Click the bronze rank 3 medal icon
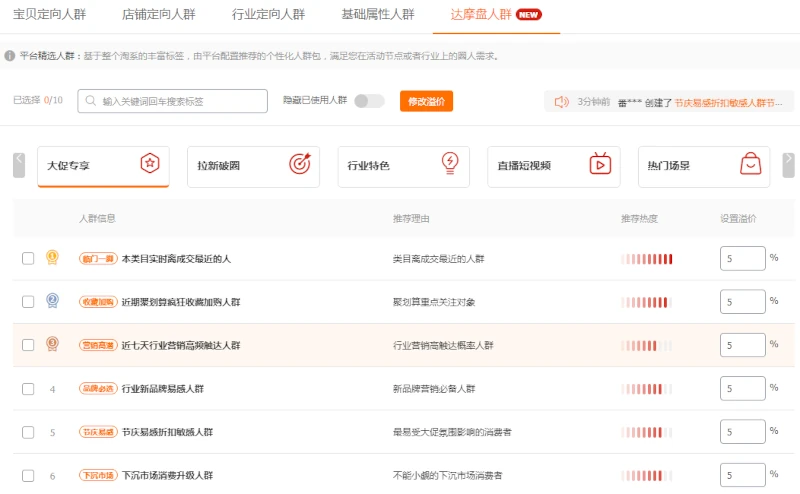Image resolution: width=800 pixels, height=494 pixels. [x=52, y=343]
